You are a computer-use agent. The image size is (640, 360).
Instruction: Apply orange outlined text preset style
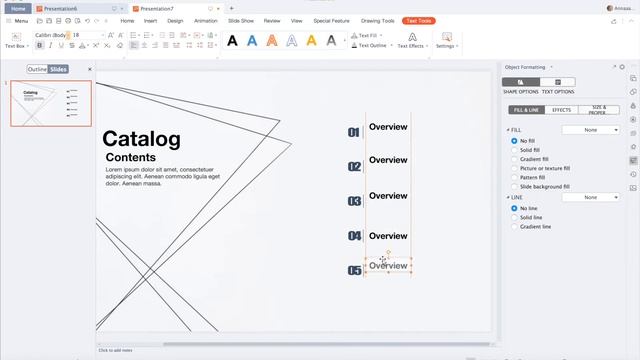(272, 40)
